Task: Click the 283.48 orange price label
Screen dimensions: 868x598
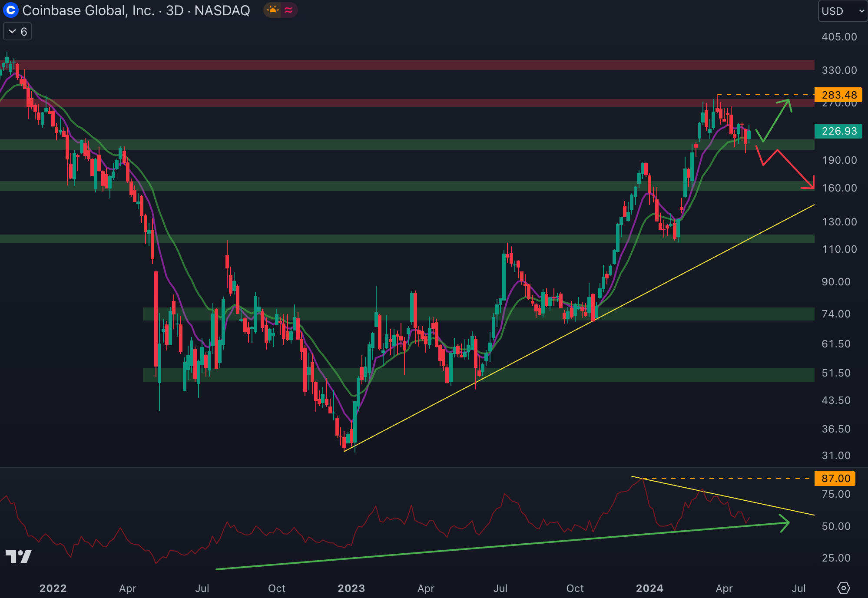Action: (838, 95)
